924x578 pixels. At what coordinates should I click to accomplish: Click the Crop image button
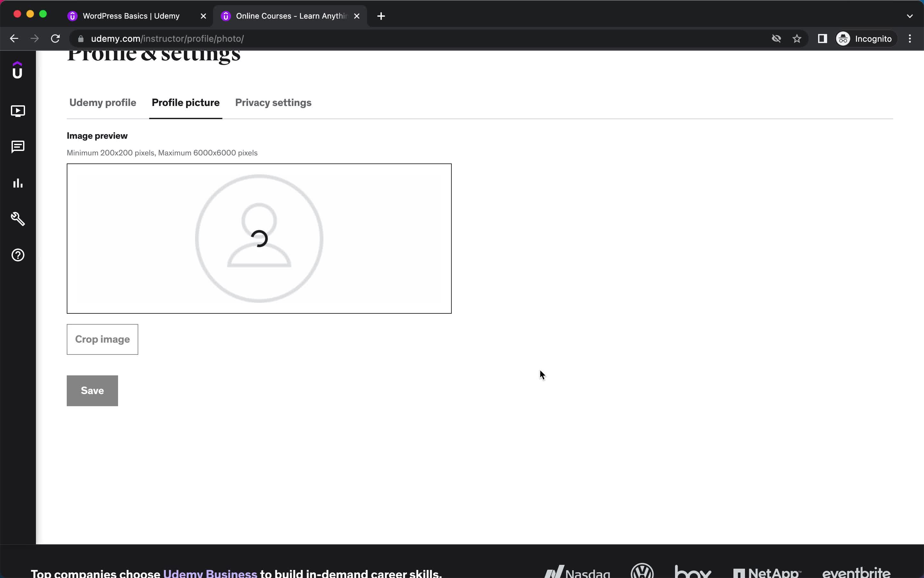102,339
